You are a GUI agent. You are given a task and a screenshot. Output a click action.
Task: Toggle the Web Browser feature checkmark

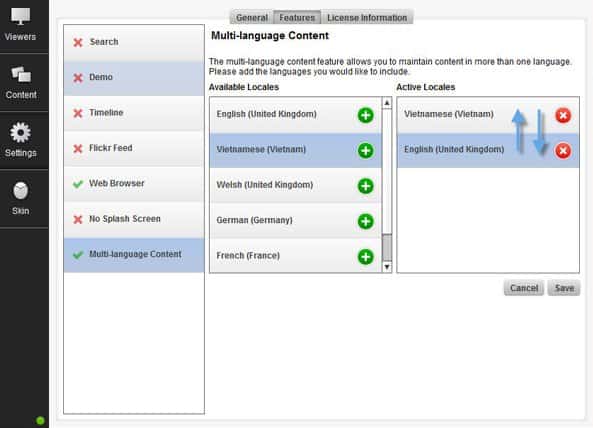[x=78, y=184]
